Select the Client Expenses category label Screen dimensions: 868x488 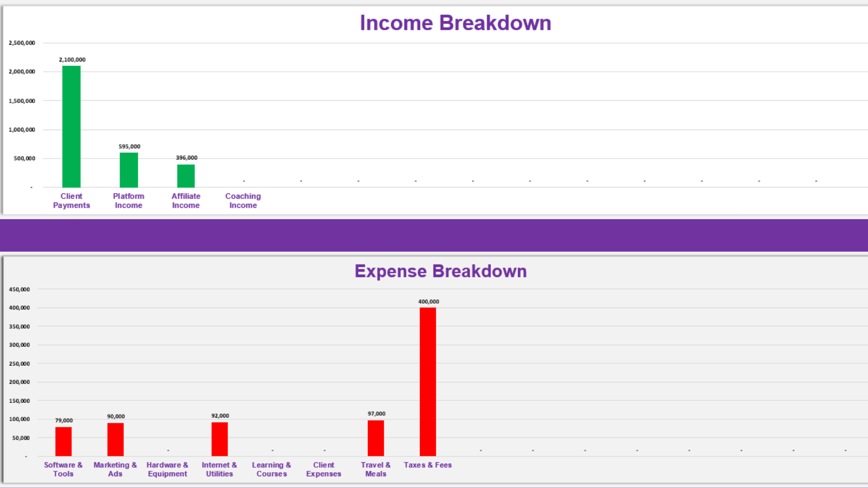pyautogui.click(x=324, y=469)
